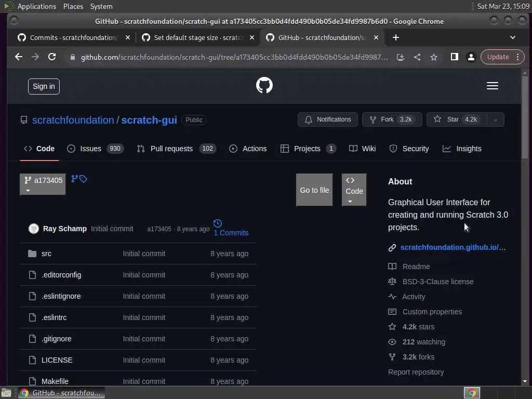
Task: Click GitHub taskbar window button
Action: tap(61, 393)
